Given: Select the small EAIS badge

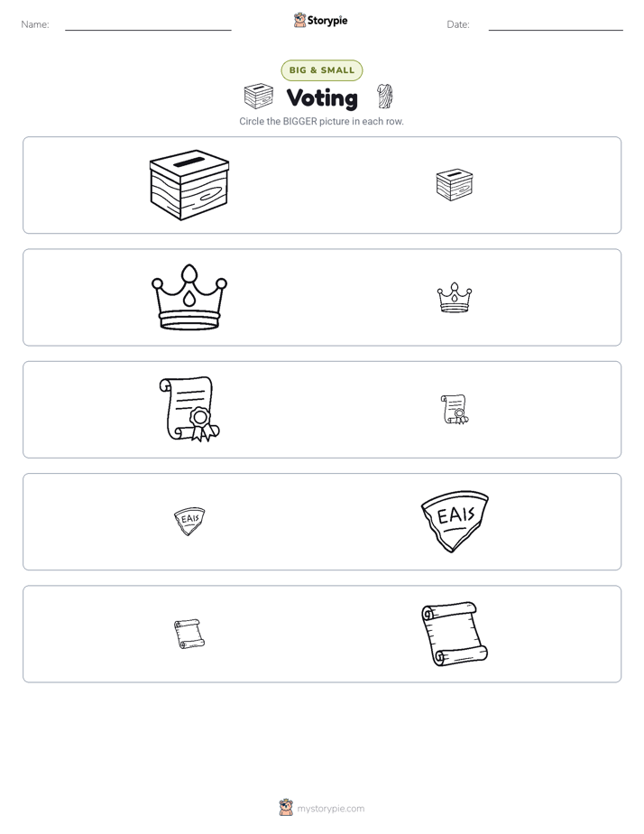Looking at the screenshot, I should point(189,522).
